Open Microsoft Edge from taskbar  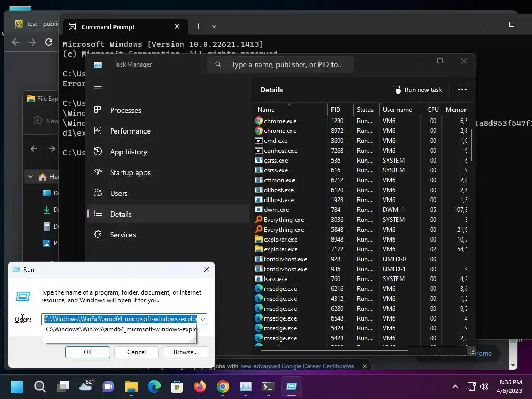coord(154,387)
